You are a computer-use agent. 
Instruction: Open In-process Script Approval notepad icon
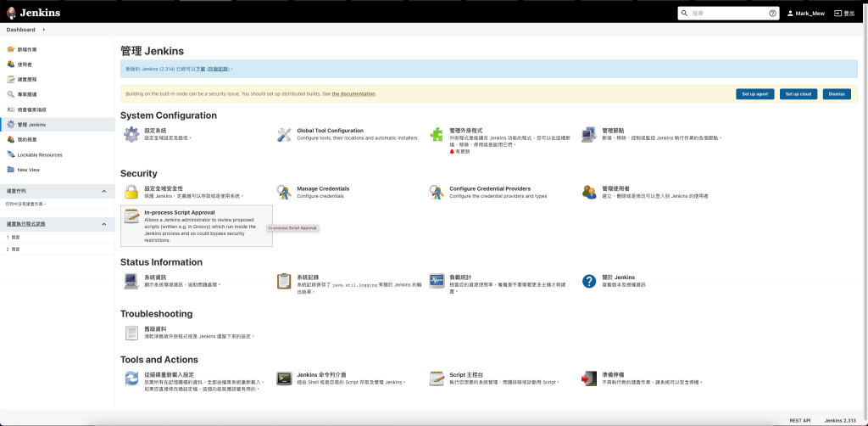tap(131, 216)
